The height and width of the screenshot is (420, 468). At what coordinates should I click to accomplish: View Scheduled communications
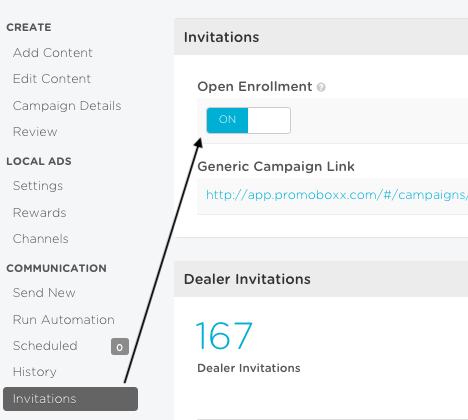click(45, 346)
